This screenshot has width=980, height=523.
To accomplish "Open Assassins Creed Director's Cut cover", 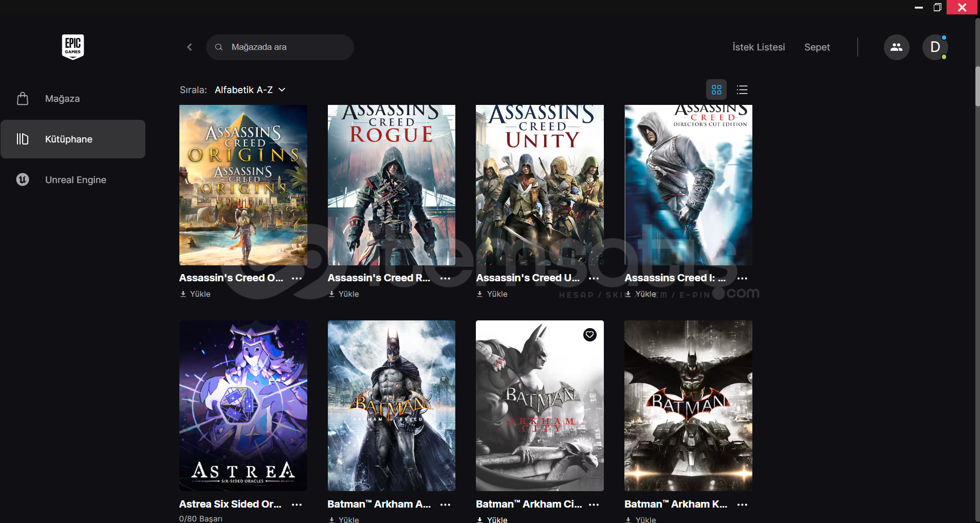I will point(688,185).
